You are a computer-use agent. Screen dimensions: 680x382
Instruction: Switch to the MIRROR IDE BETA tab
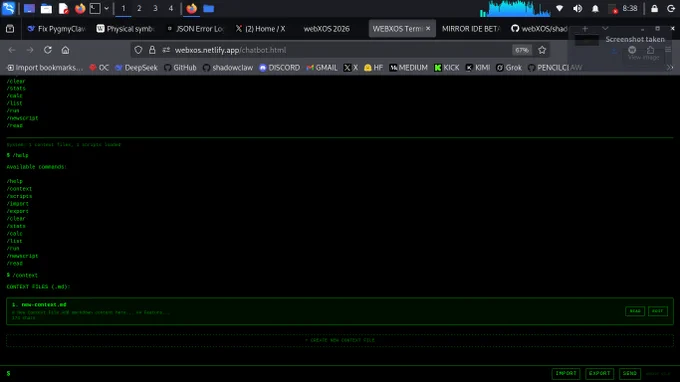(471, 29)
